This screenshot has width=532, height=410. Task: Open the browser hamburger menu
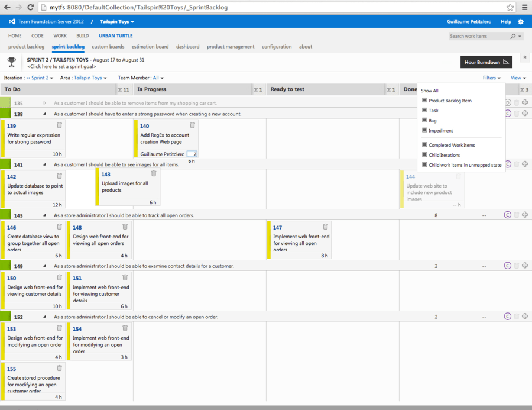[x=524, y=7]
